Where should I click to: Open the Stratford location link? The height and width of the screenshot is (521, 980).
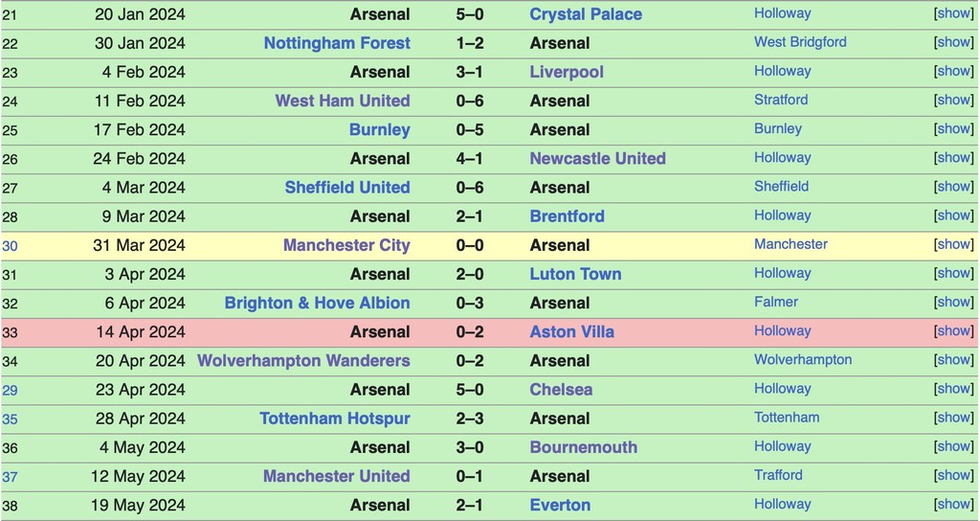(x=781, y=100)
